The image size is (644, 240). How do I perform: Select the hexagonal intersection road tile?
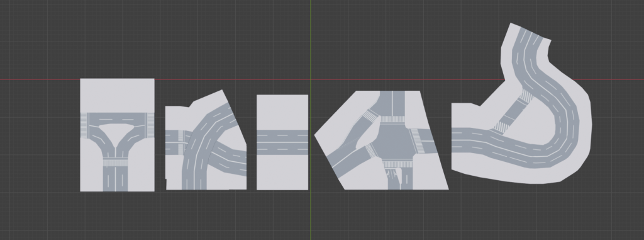pos(382,140)
